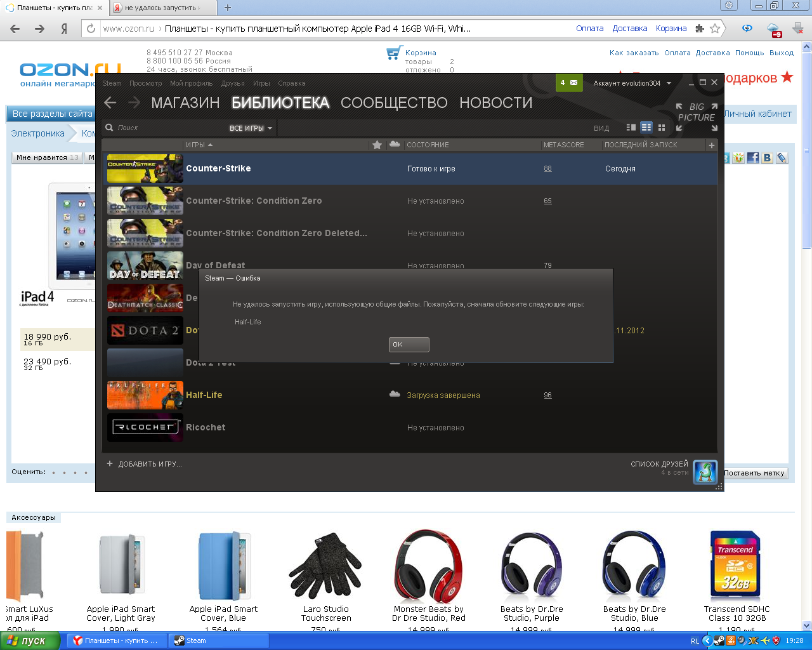Click OK in Steam error dialog
812x650 pixels.
[x=409, y=344]
